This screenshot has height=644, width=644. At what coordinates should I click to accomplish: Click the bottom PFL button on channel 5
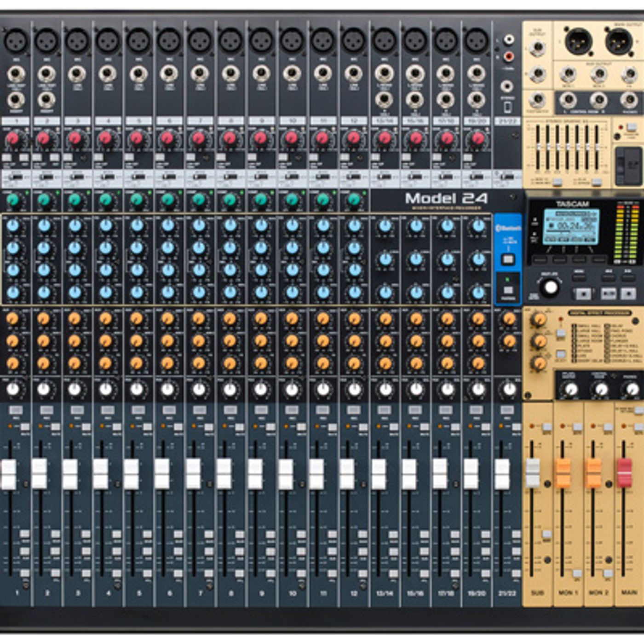point(147,573)
